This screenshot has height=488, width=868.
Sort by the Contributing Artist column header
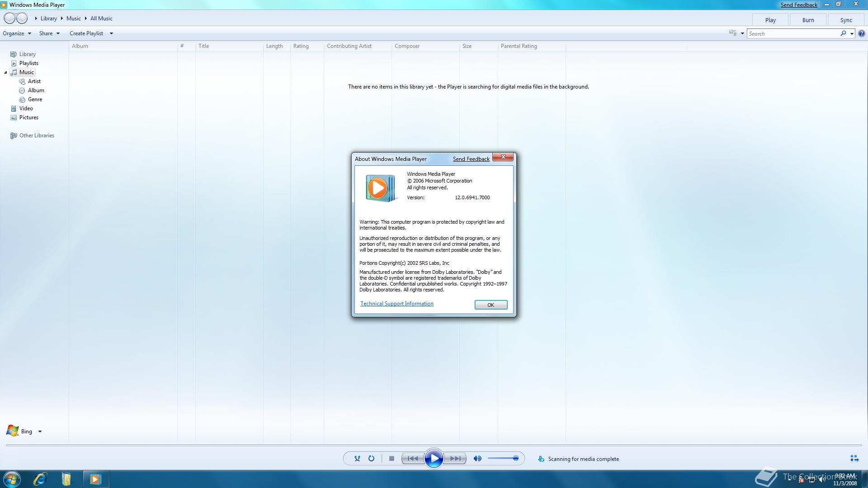click(358, 46)
